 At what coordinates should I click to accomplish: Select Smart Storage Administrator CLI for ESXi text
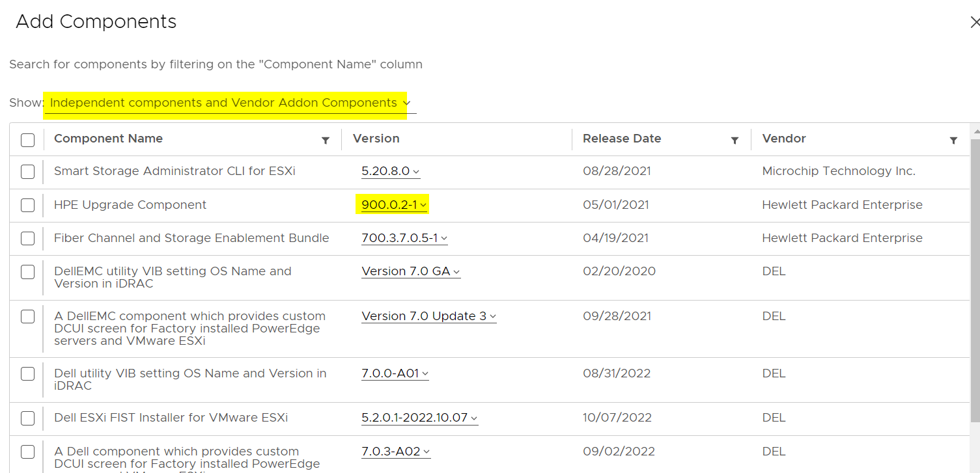(x=175, y=171)
